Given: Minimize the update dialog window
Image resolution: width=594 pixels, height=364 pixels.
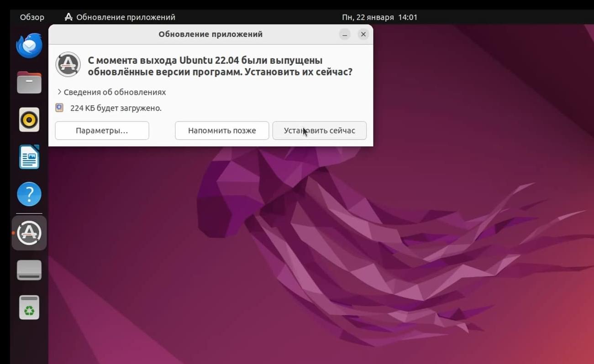Looking at the screenshot, I should (345, 34).
